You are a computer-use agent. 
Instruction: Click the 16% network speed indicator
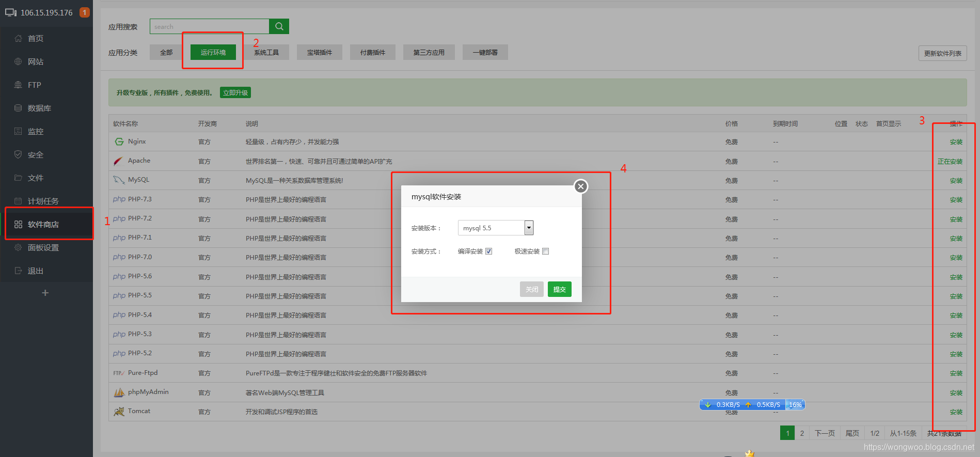795,405
